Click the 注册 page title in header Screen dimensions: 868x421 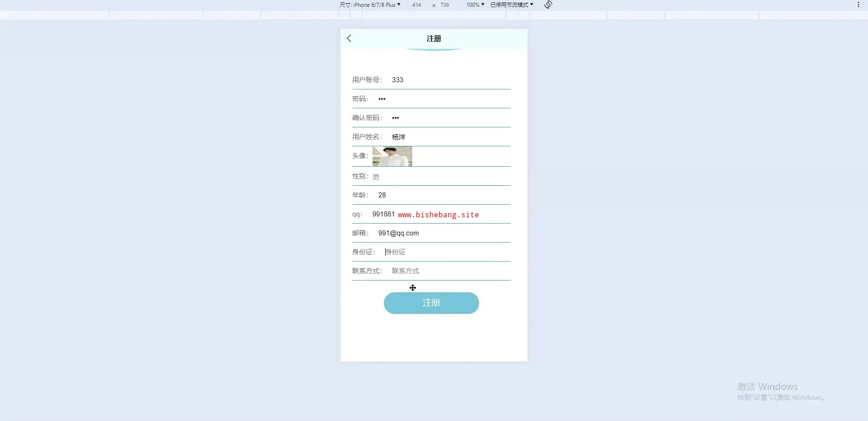(434, 39)
